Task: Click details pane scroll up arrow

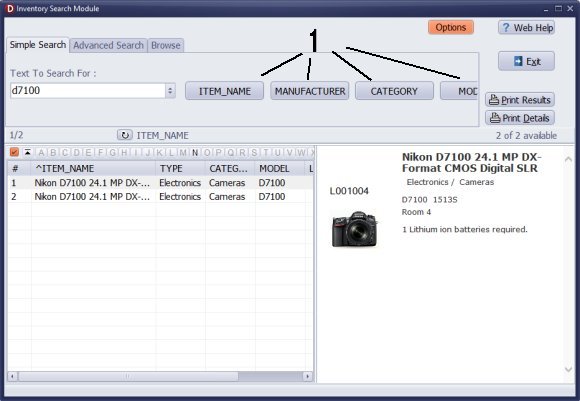Action: point(569,159)
